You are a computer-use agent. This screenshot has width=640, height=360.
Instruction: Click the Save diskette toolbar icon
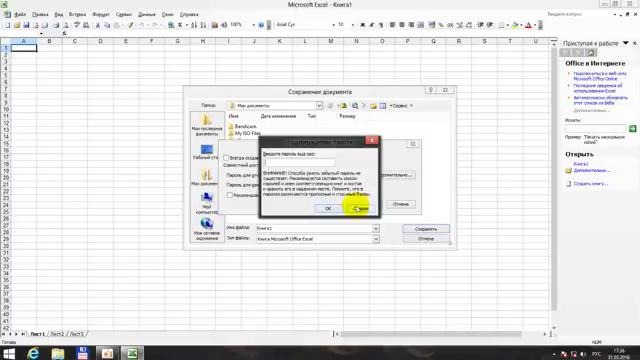click(x=26, y=25)
